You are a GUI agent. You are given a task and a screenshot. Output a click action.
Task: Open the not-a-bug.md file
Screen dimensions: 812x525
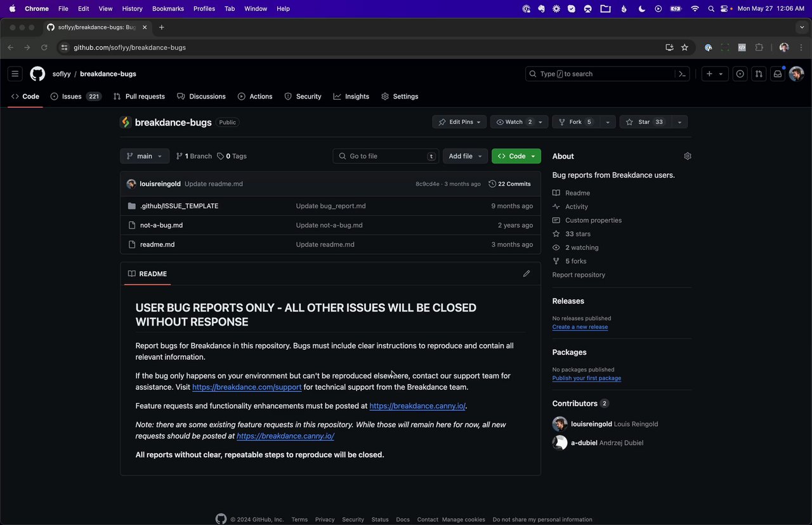tap(161, 225)
